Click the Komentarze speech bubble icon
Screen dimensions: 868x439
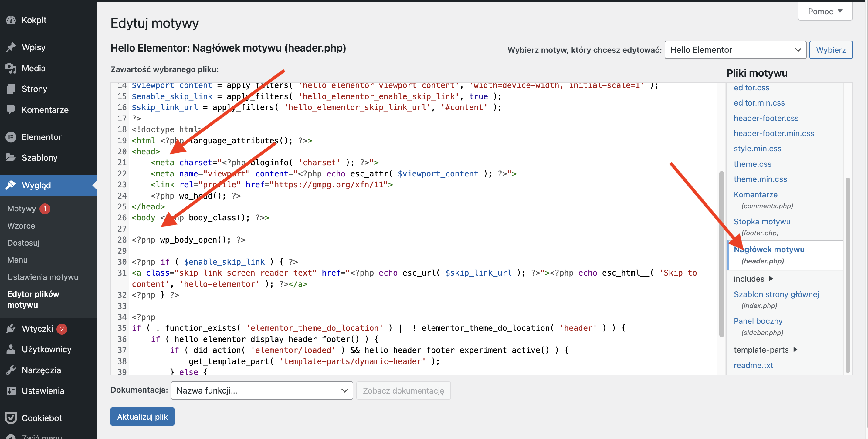(x=11, y=110)
